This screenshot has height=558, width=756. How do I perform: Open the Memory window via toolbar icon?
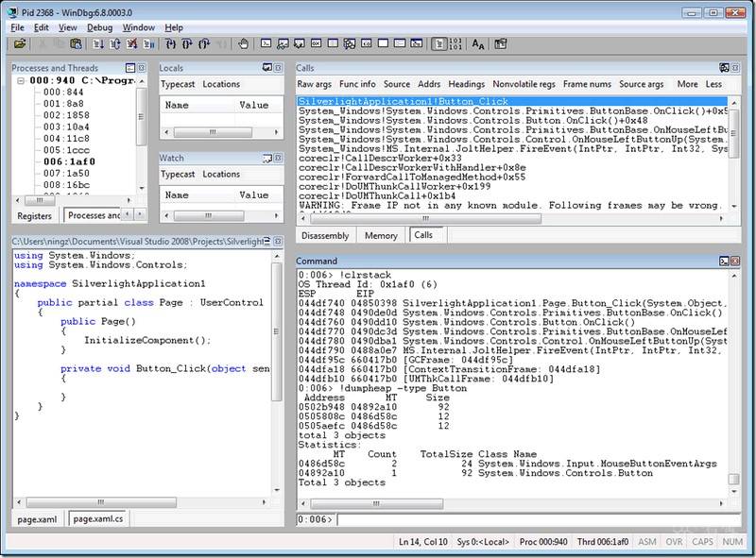[333, 43]
